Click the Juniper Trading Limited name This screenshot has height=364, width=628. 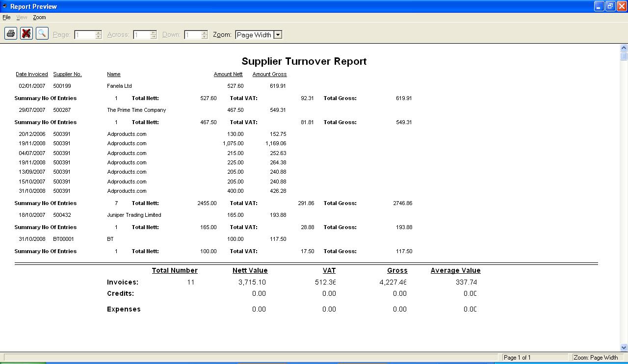coord(134,215)
